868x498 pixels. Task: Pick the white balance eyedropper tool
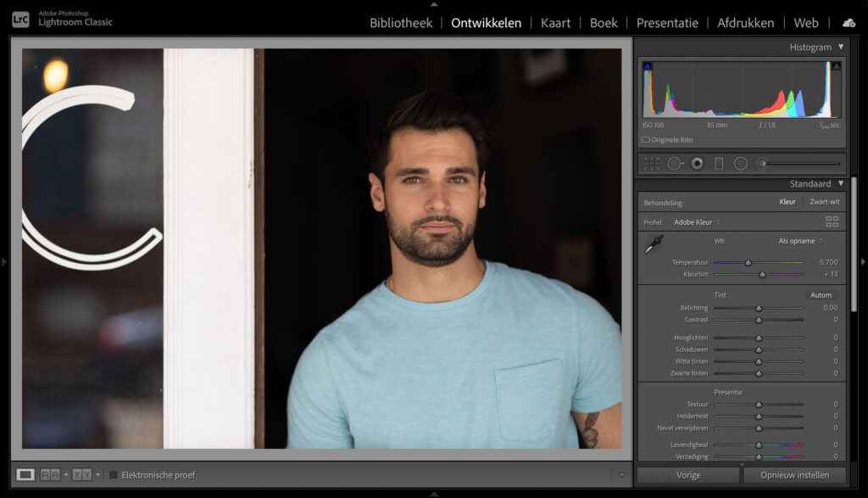click(x=654, y=244)
